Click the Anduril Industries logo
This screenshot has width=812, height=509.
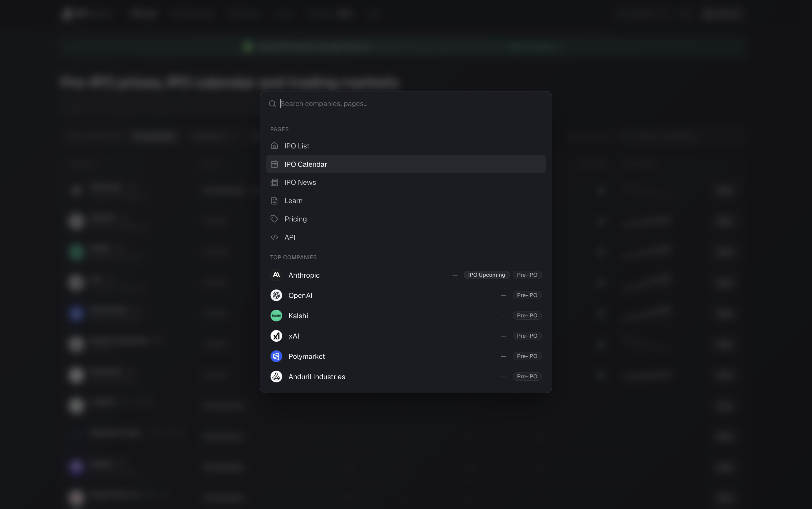pyautogui.click(x=276, y=377)
